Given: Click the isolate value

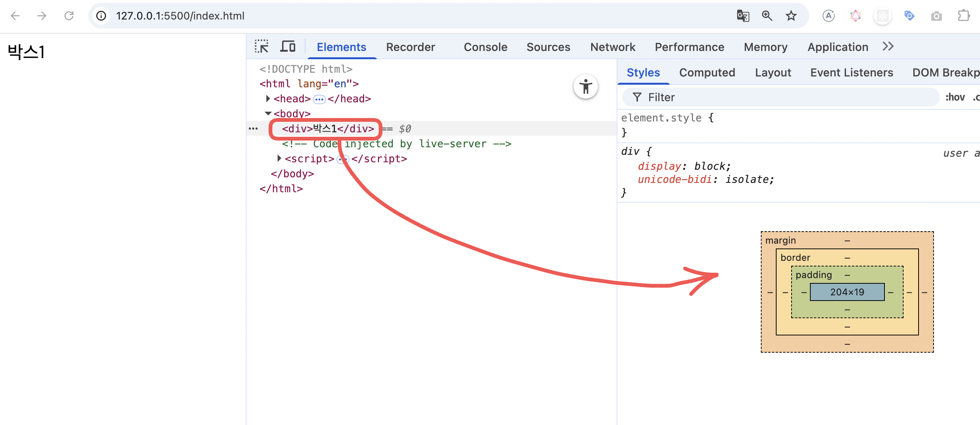Looking at the screenshot, I should pyautogui.click(x=747, y=180).
